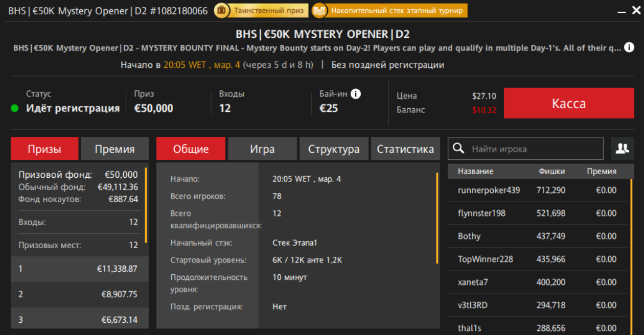Switch to the Статистика tab

[405, 149]
